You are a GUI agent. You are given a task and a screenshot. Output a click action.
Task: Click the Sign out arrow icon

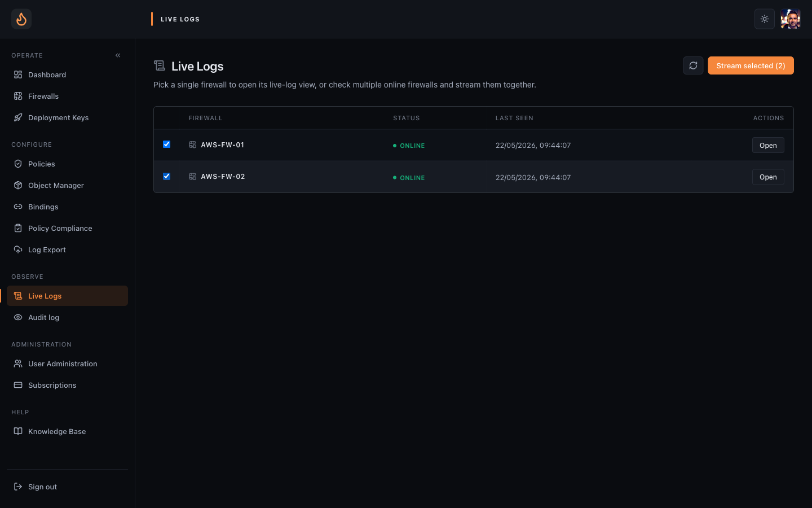click(18, 487)
